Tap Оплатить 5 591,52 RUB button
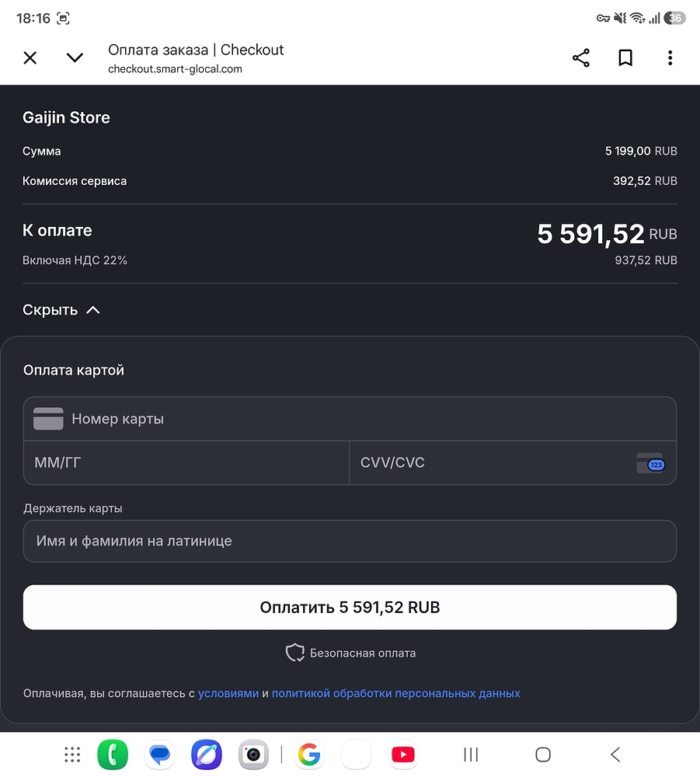 (x=350, y=608)
